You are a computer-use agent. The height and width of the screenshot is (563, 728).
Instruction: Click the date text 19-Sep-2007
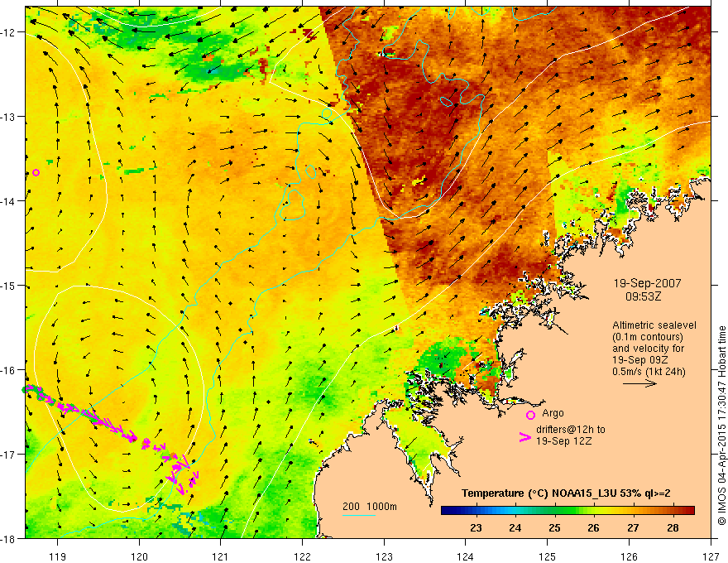(x=647, y=283)
